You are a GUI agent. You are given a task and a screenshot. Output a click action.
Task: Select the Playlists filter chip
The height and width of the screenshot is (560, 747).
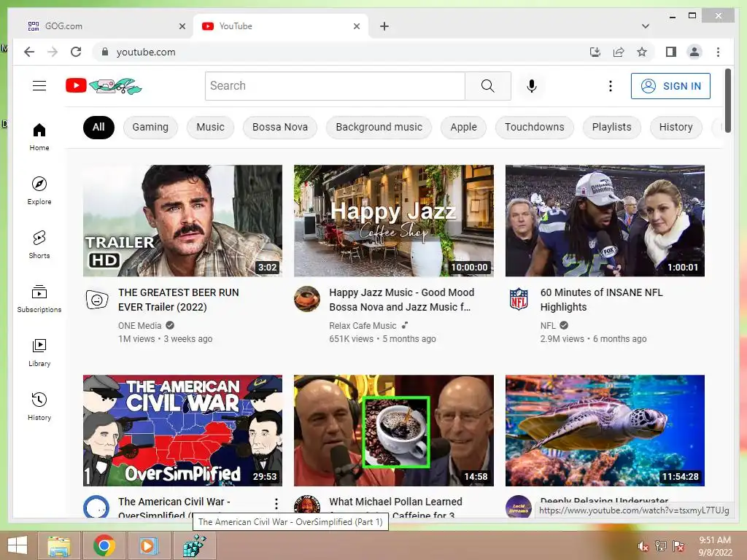[612, 127]
